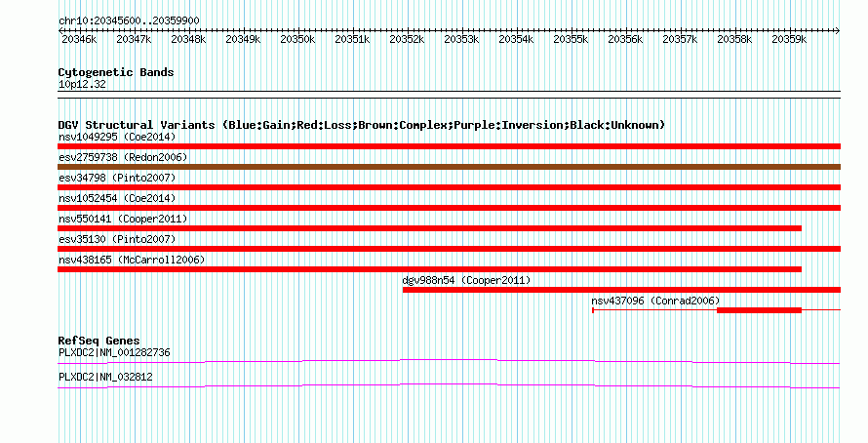
Task: Click the nsv550141 (Cooper2011) text label
Action: [123, 219]
